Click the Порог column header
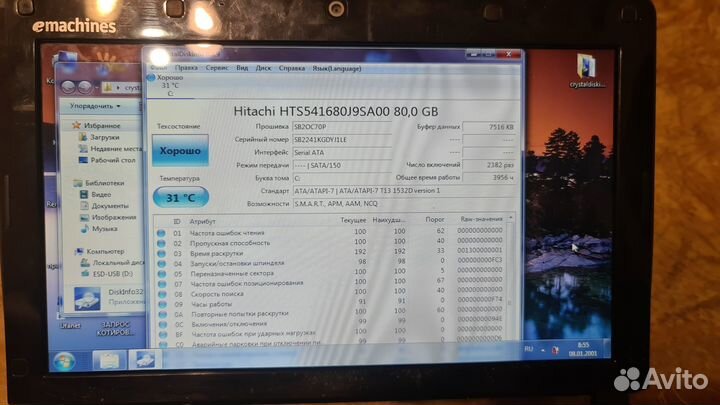 click(434, 219)
